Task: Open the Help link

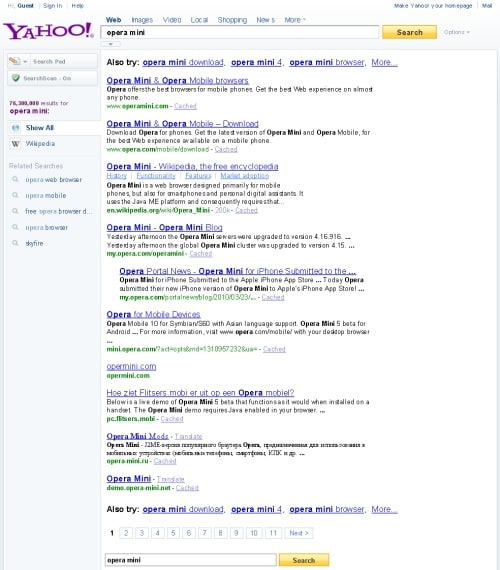Action: [x=77, y=5]
